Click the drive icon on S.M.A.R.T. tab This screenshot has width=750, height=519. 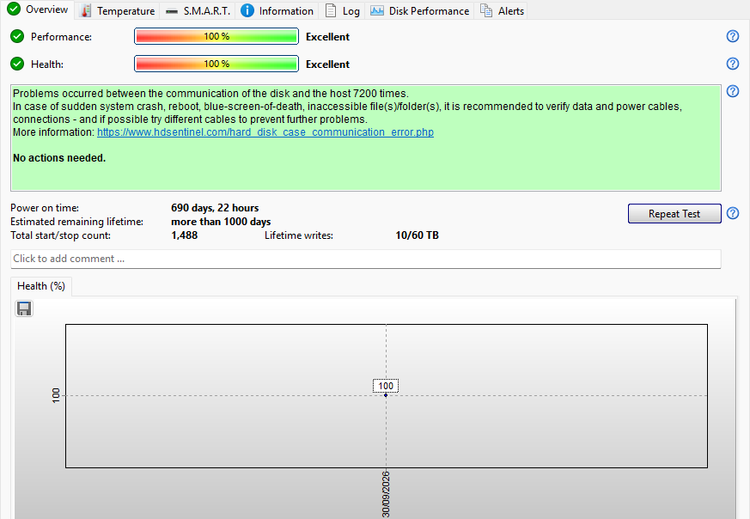point(172,12)
